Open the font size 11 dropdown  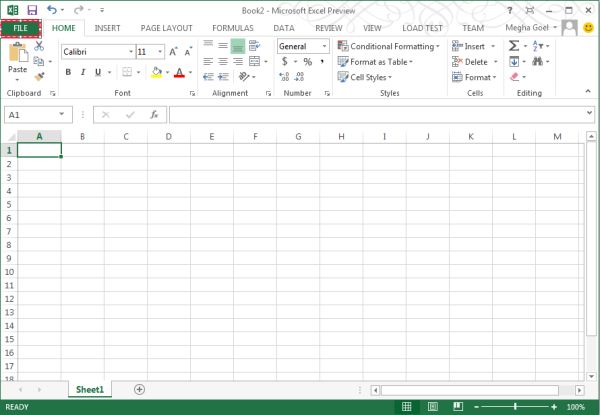pyautogui.click(x=160, y=52)
